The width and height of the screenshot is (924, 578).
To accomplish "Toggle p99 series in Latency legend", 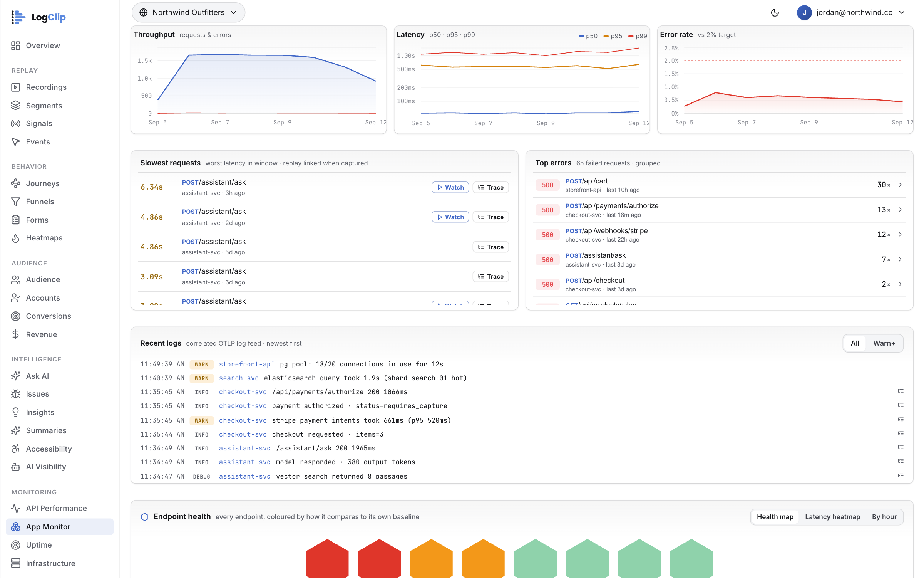I will 638,36.
